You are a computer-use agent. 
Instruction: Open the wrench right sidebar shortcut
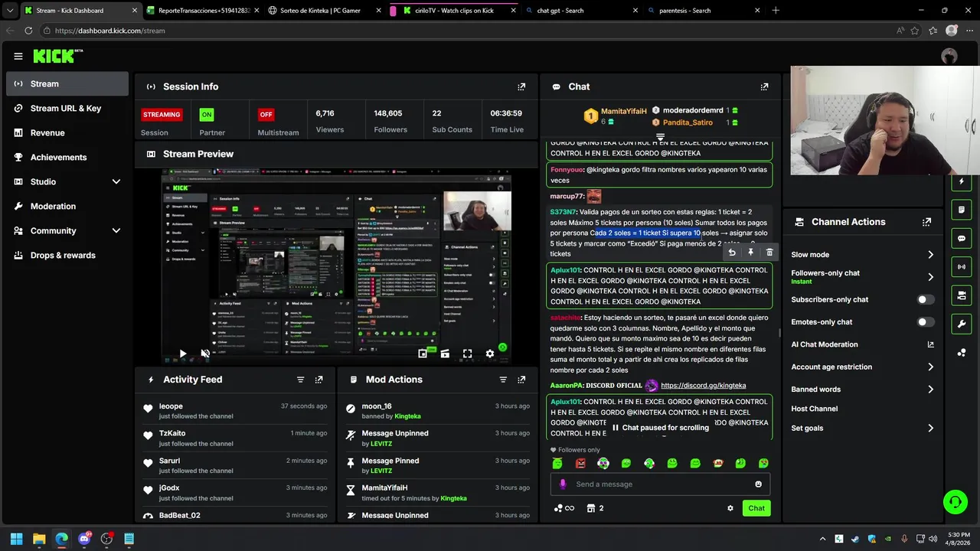tap(962, 324)
